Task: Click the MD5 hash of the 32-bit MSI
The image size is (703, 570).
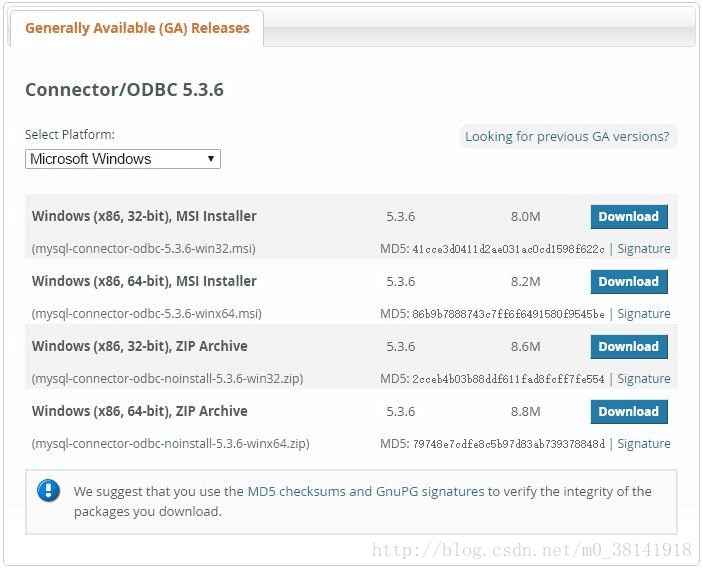Action: [508, 249]
